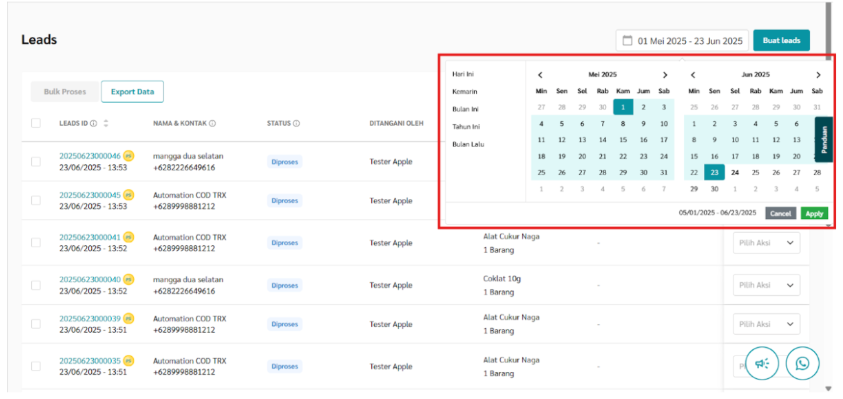Click the Diproses status of lead 20250623000040
Screen dimensions: 843x399
coord(285,285)
